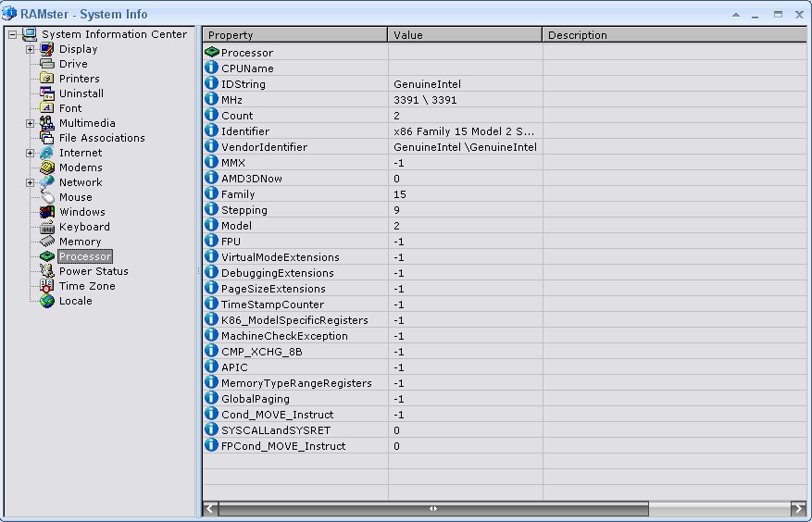Click the Uninstall icon in tree
The image size is (812, 522).
click(x=47, y=93)
